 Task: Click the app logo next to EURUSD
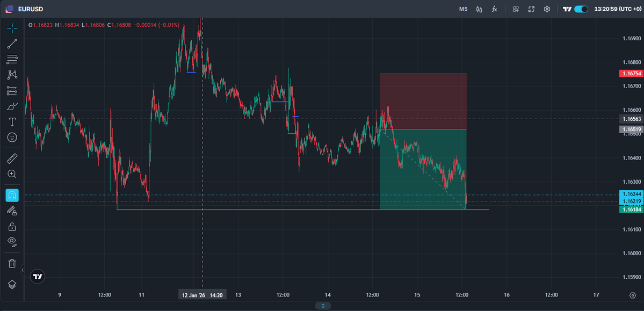point(10,9)
